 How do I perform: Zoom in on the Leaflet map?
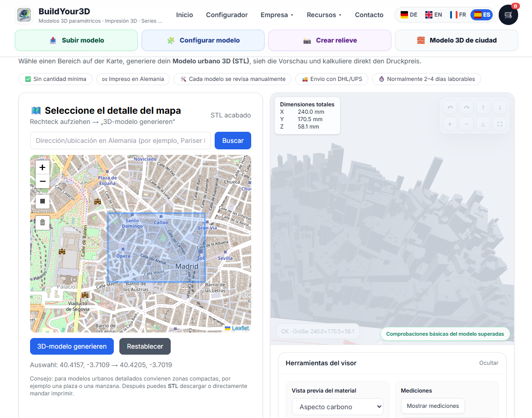(43, 167)
